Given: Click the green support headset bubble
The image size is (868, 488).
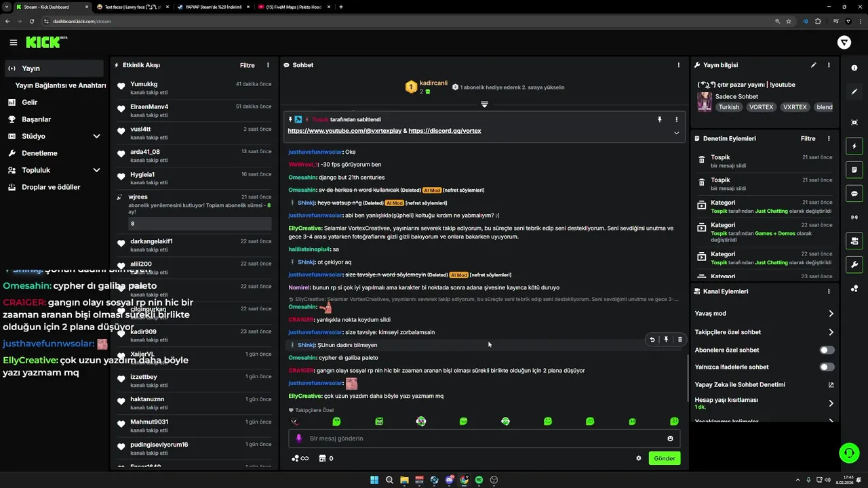Looking at the screenshot, I should point(849,452).
